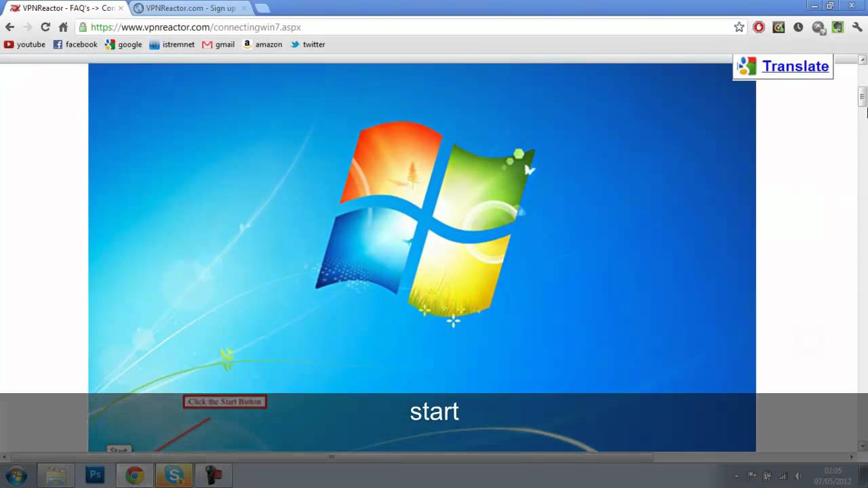This screenshot has width=868, height=488.
Task: Open the system tray clock and date
Action: coord(832,476)
